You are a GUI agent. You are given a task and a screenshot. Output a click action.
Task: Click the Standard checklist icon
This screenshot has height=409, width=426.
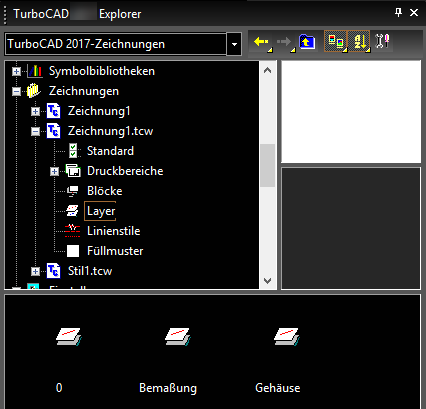(73, 151)
